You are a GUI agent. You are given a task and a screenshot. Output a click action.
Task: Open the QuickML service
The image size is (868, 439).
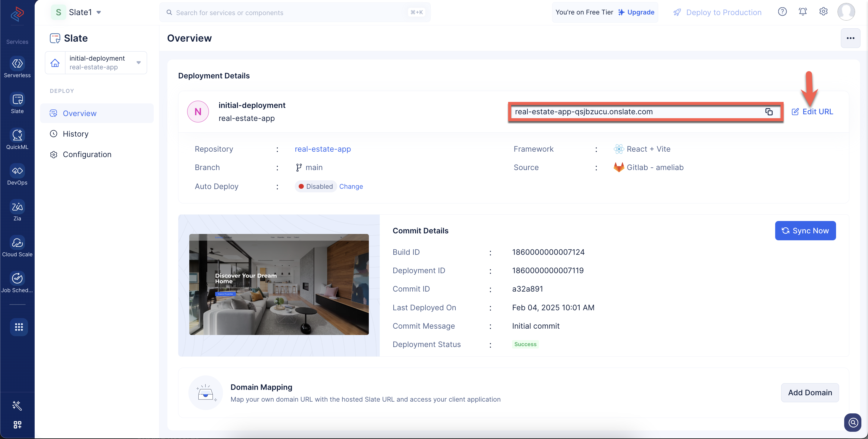[x=17, y=139]
